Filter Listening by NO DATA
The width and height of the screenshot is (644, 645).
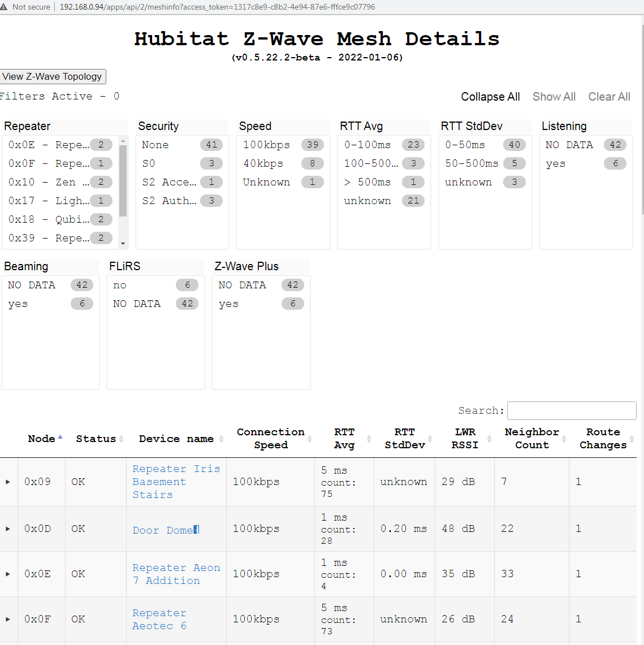pyautogui.click(x=586, y=145)
